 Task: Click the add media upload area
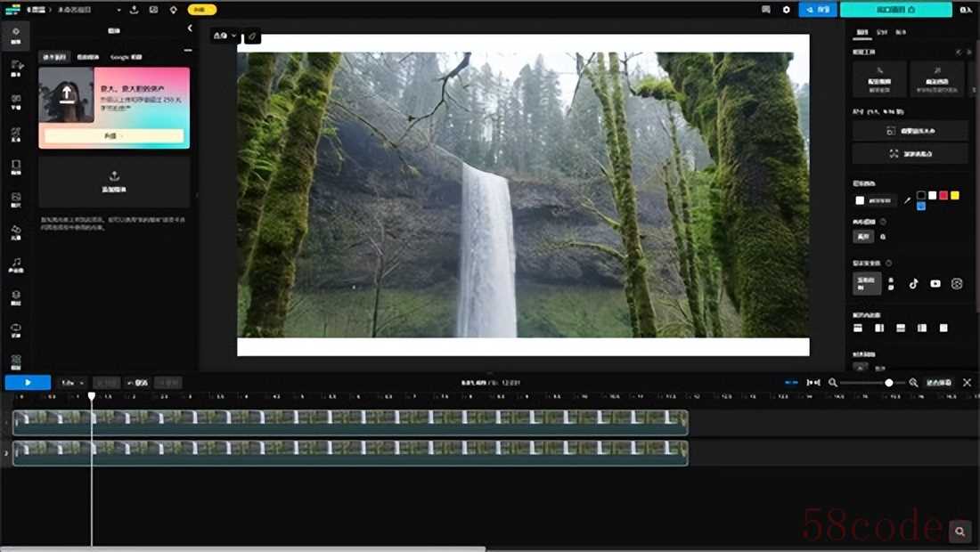114,181
